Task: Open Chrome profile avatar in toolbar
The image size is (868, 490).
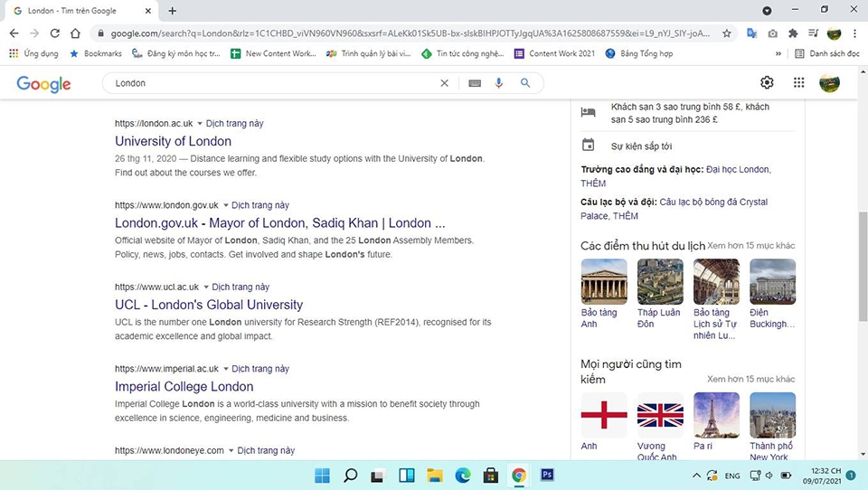Action: (834, 33)
